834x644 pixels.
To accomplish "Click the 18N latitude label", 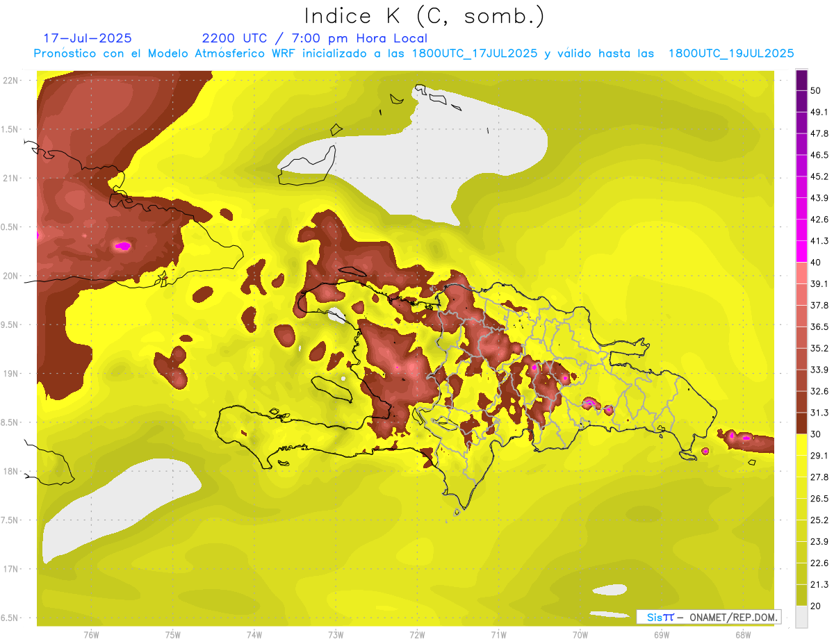I will click(x=10, y=472).
